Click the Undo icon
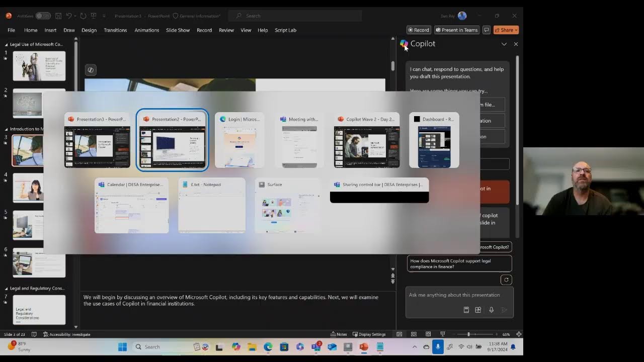Viewport: 644px width, 362px height. tap(69, 16)
